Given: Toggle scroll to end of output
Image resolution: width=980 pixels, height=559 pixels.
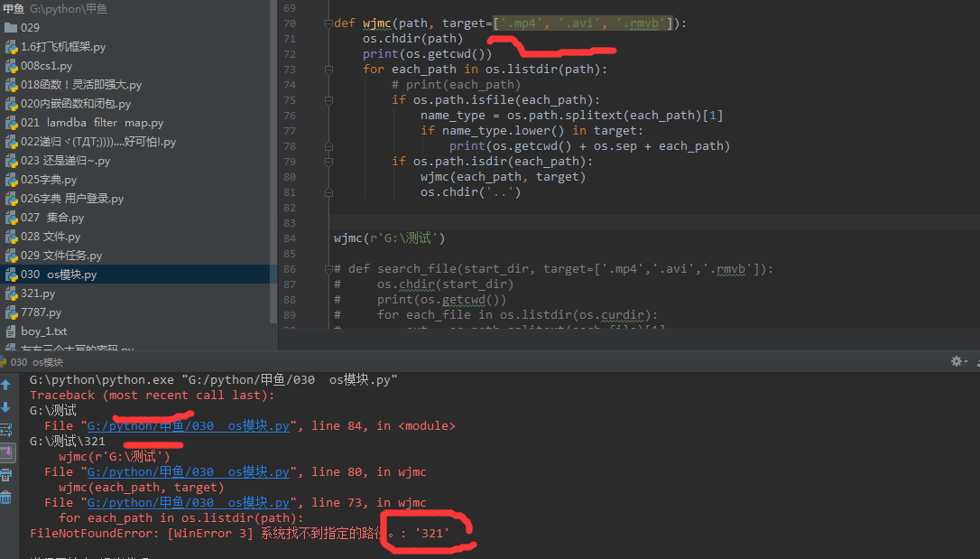Looking at the screenshot, I should pyautogui.click(x=6, y=452).
